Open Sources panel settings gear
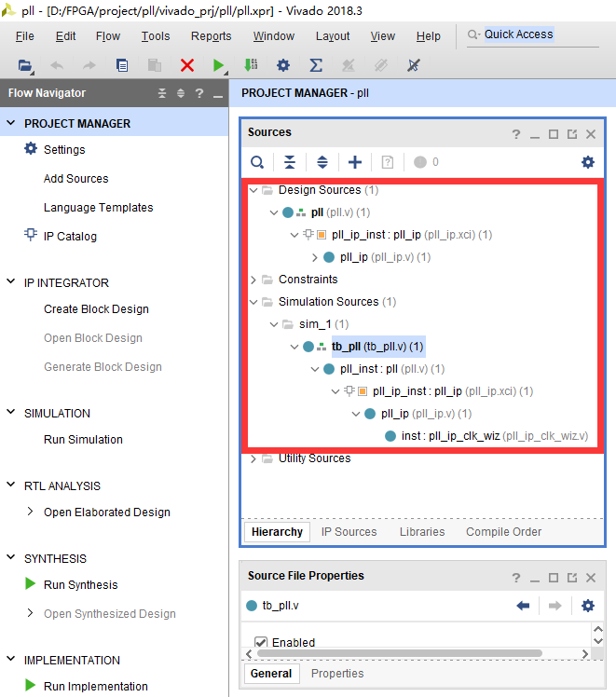Viewport: 616px width, 697px height. tap(588, 162)
